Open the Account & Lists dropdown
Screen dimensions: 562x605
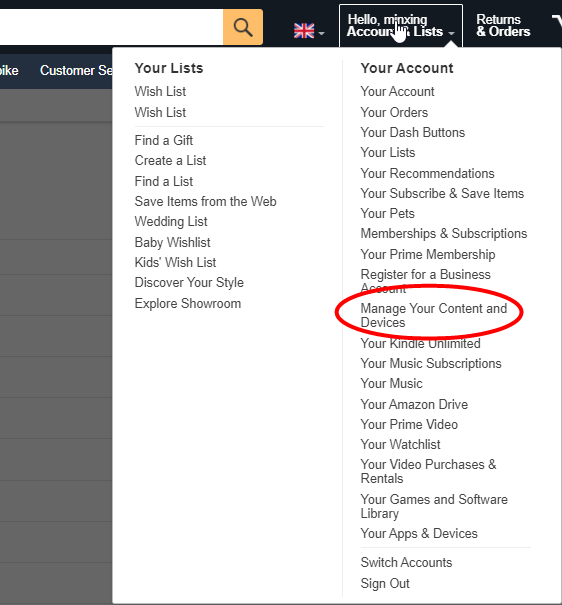tap(401, 25)
